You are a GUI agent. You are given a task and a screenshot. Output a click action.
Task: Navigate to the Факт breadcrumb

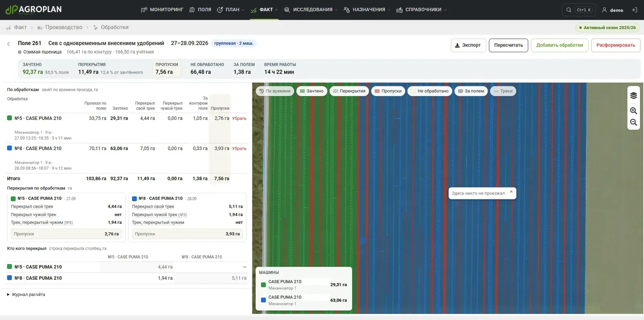[17, 27]
